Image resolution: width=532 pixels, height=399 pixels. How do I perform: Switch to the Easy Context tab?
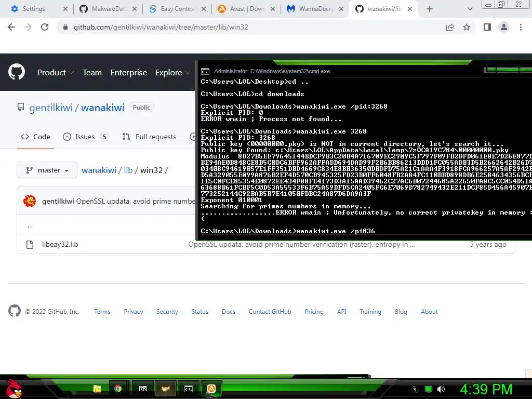pyautogui.click(x=173, y=9)
